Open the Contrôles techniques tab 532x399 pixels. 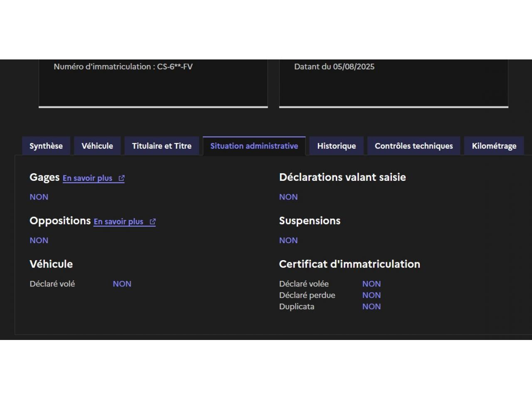coord(414,146)
